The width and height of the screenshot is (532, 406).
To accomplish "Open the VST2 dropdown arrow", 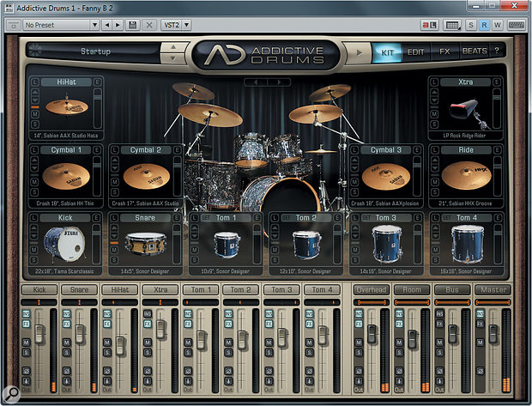I will click(x=186, y=25).
